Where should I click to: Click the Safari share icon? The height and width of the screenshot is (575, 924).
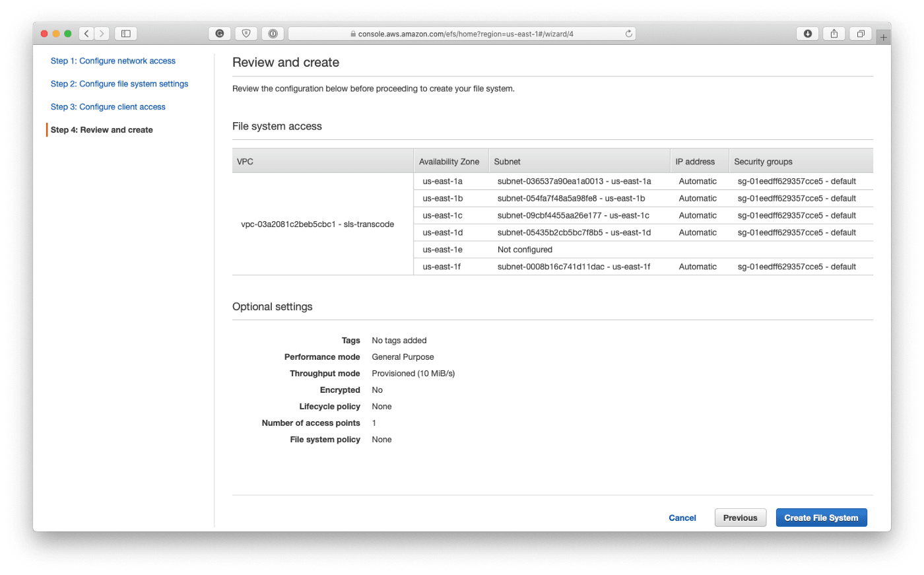pyautogui.click(x=834, y=34)
